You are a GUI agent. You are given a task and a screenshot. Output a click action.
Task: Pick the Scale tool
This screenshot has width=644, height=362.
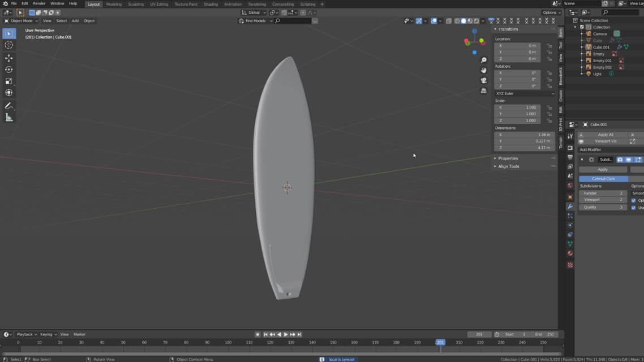[x=9, y=81]
